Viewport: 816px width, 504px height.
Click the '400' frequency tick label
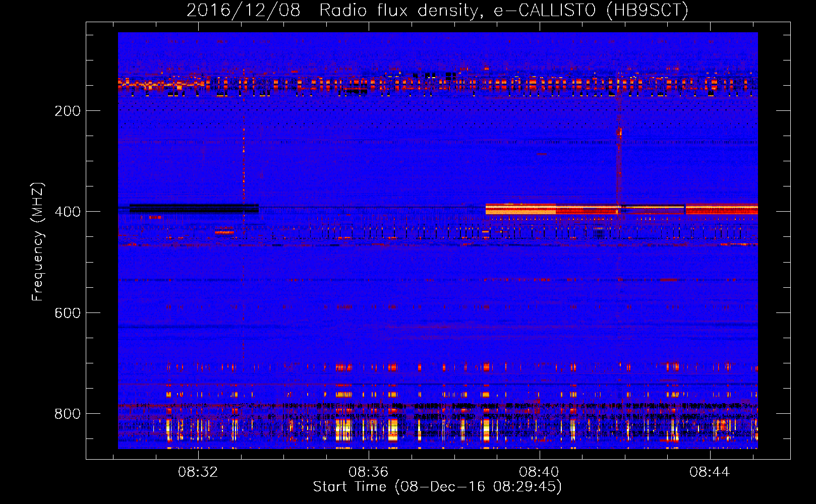point(68,212)
